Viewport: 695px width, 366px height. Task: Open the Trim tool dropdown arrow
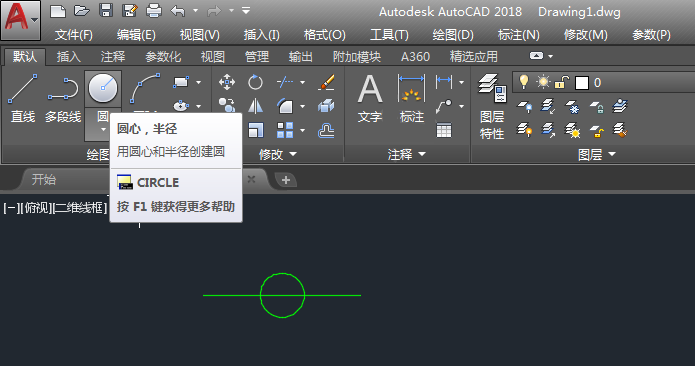point(302,82)
